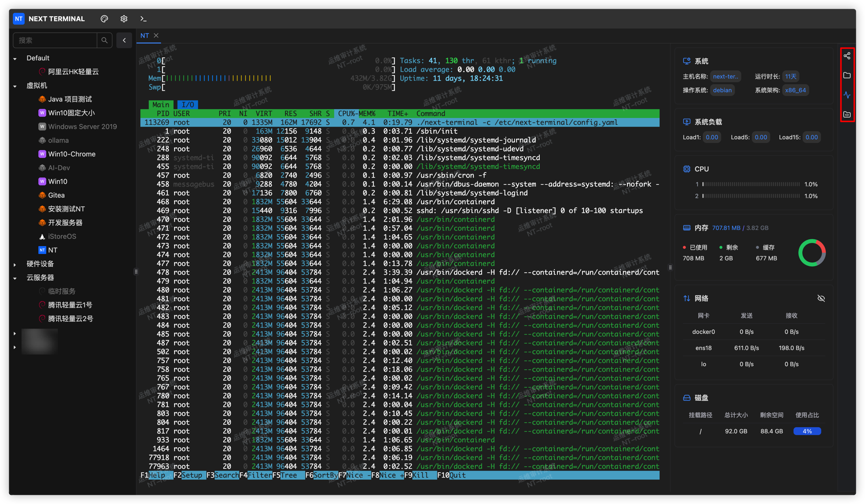Screen dimensions: 865x504
Task: Open the settings gear in the header
Action: click(124, 19)
